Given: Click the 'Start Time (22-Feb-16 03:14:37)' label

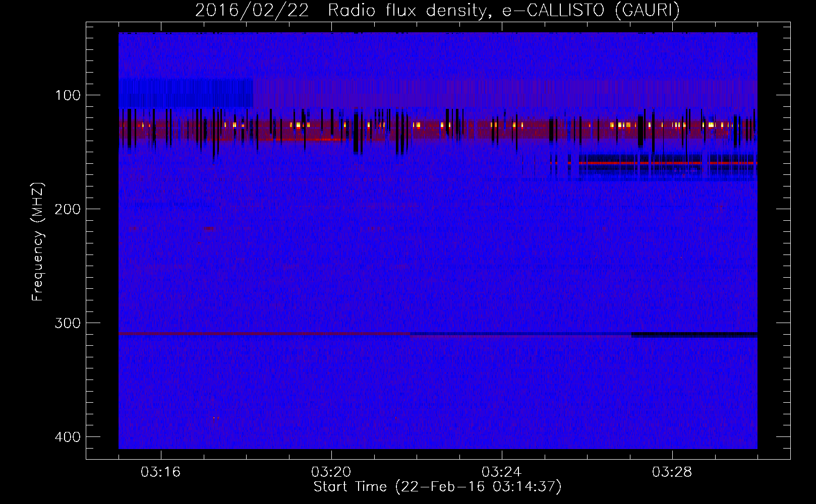Looking at the screenshot, I should pyautogui.click(x=437, y=487).
